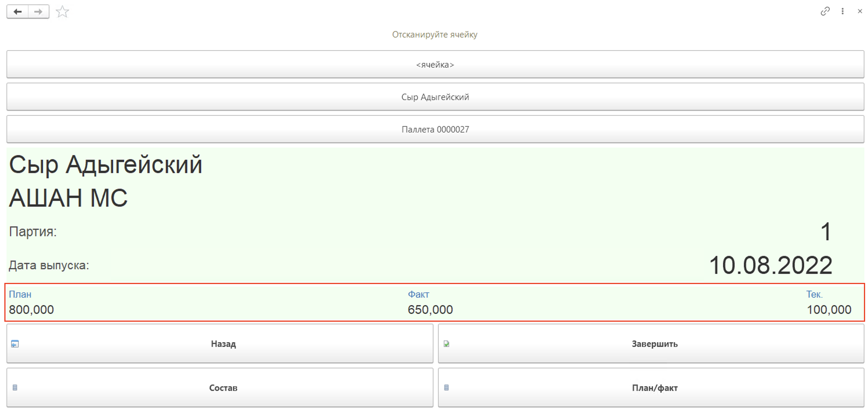The image size is (868, 411).
Task: Click the back navigation arrow
Action: click(17, 12)
